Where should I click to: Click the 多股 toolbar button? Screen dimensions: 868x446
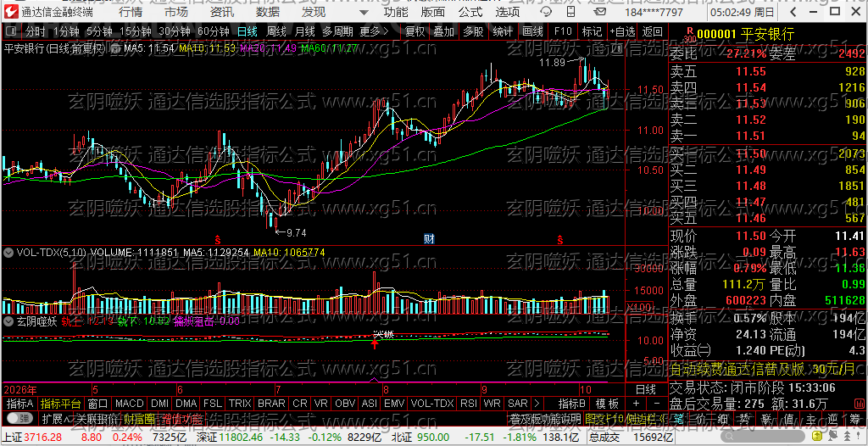point(473,31)
